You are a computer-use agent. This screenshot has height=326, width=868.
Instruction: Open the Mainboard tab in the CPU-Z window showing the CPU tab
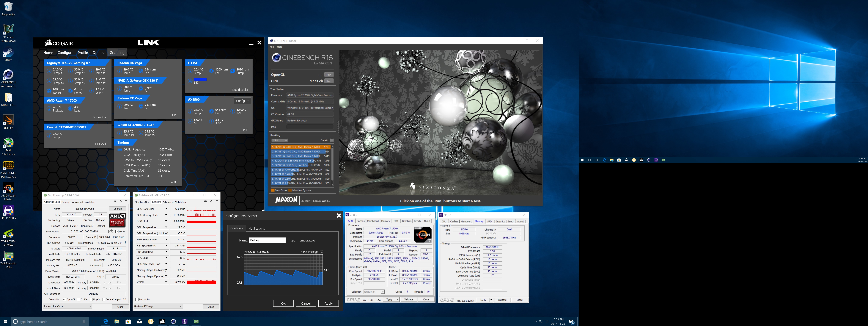[373, 221]
